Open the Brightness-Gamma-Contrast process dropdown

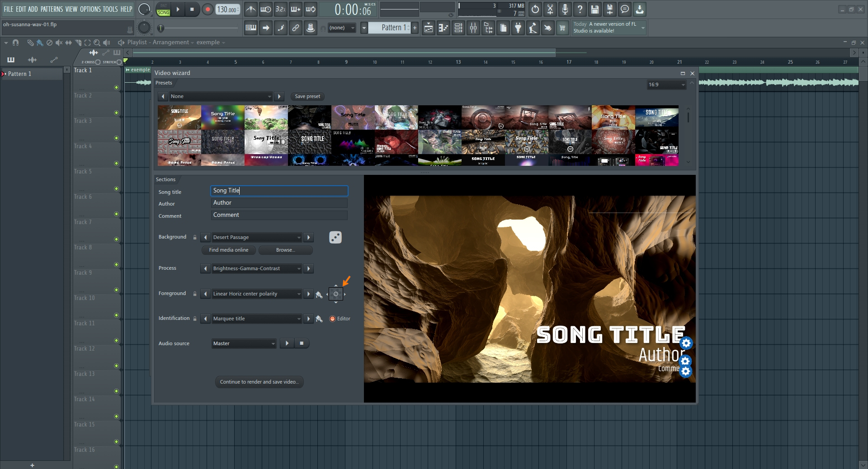[257, 268]
